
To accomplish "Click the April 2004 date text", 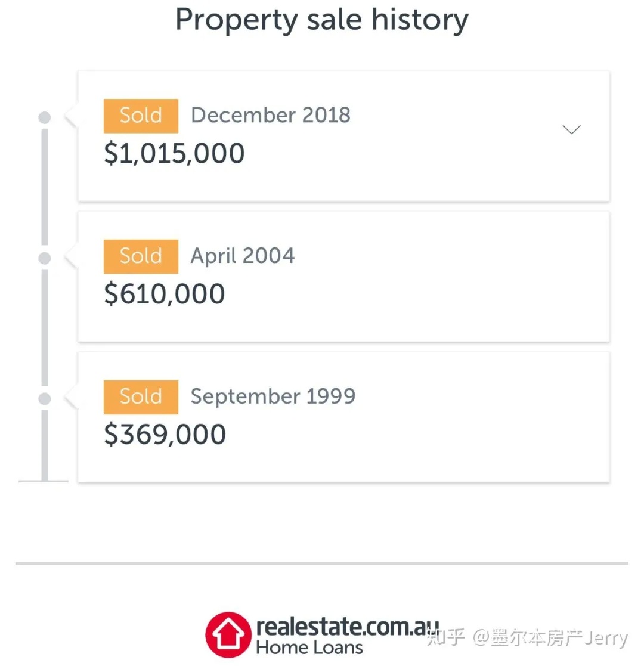I will tap(243, 256).
